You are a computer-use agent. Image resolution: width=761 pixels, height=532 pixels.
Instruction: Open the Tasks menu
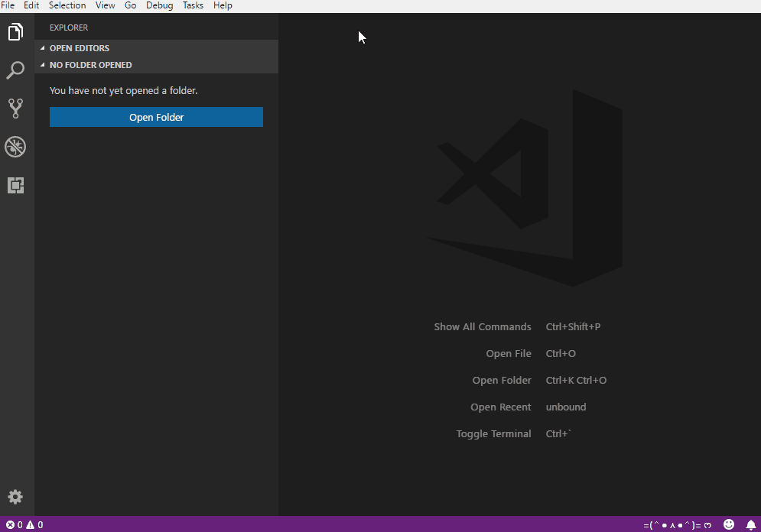click(193, 5)
